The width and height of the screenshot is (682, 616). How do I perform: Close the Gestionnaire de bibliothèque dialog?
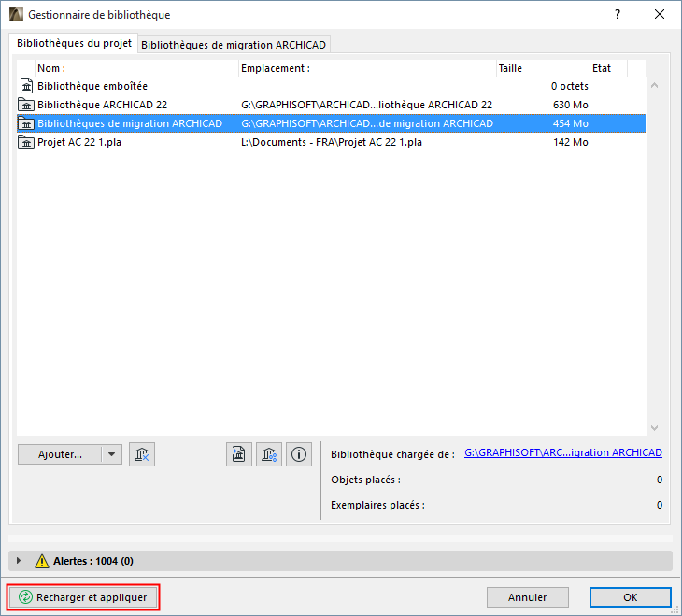[660, 14]
